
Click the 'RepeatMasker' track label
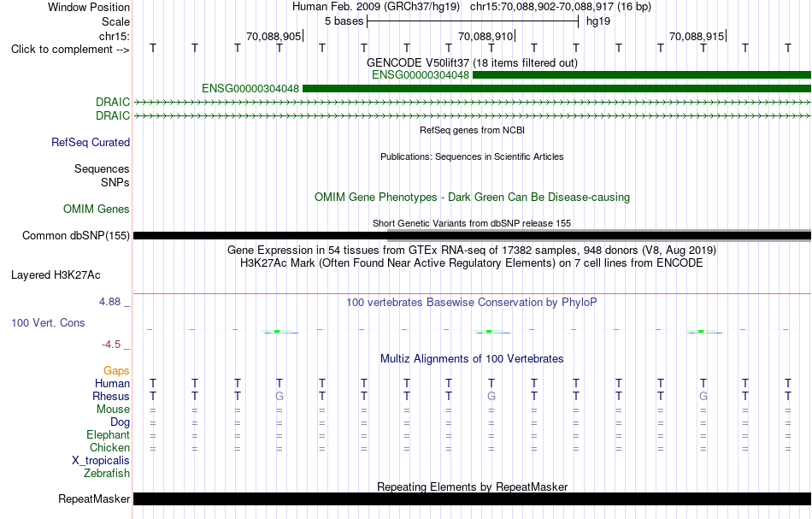coord(94,498)
